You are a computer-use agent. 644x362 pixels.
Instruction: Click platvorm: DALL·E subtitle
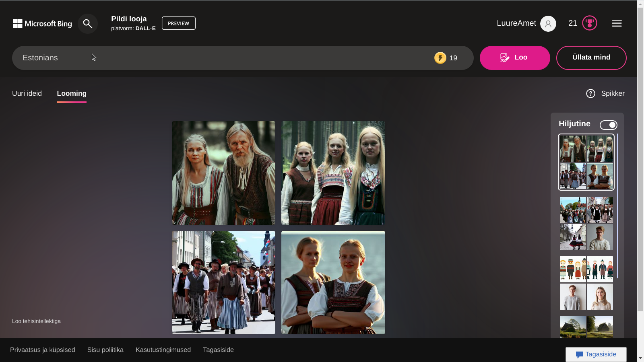coord(133,28)
